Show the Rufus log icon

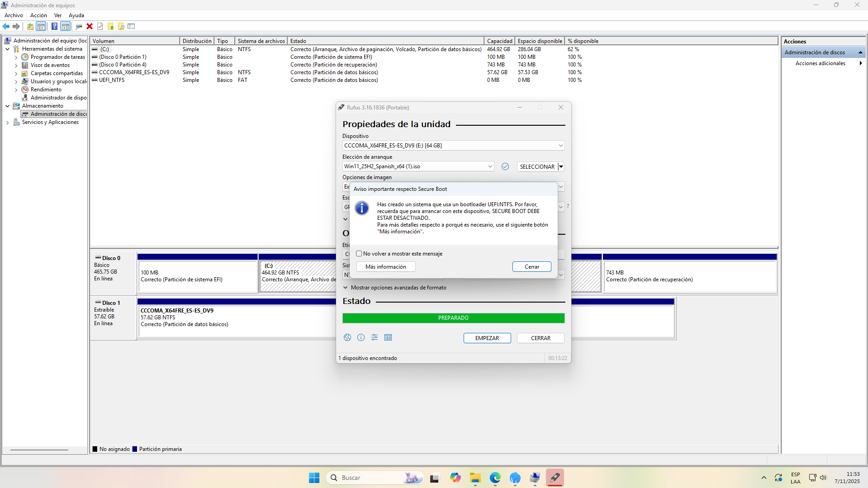[388, 337]
